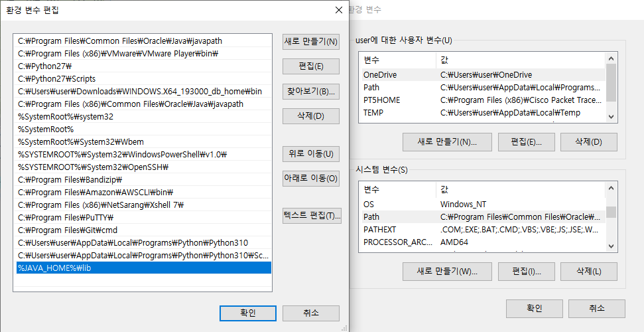Select Program Files (x86) Oracle javapath entry

pos(144,104)
